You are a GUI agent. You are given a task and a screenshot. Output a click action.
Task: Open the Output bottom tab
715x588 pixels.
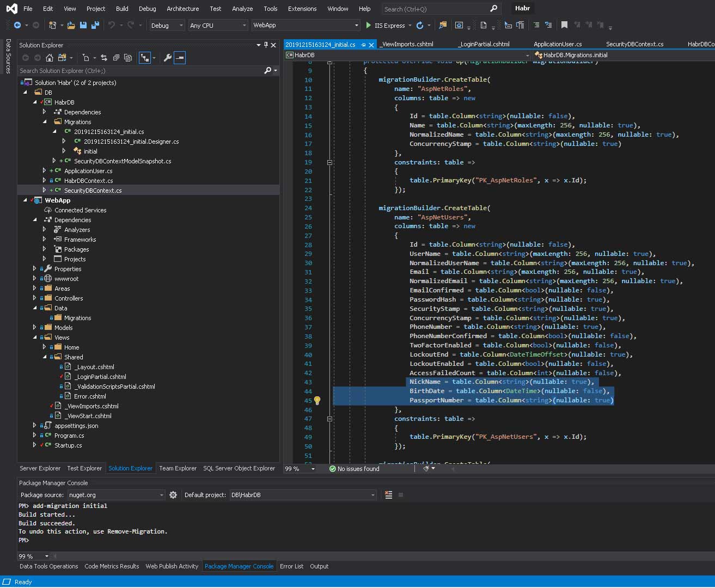pos(319,566)
